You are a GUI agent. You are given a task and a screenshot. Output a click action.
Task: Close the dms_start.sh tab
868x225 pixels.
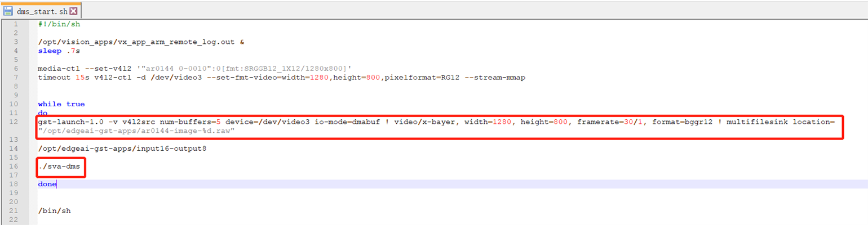pos(73,11)
